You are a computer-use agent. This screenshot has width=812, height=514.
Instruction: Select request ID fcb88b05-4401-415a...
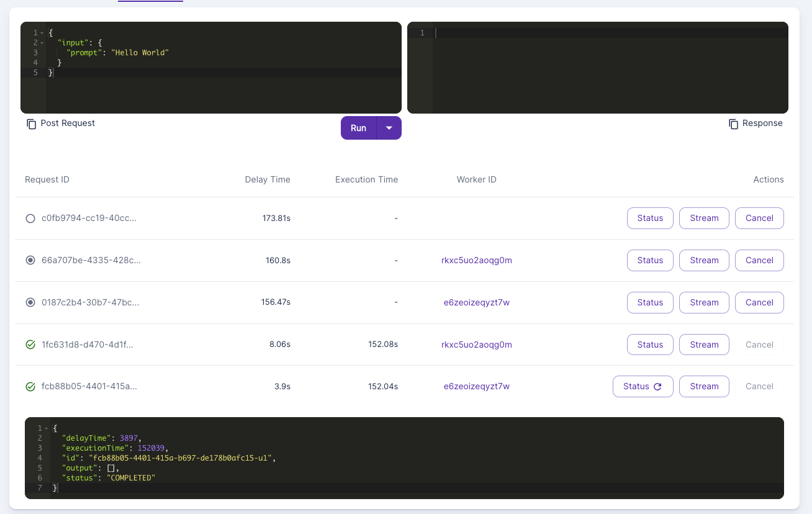(89, 387)
